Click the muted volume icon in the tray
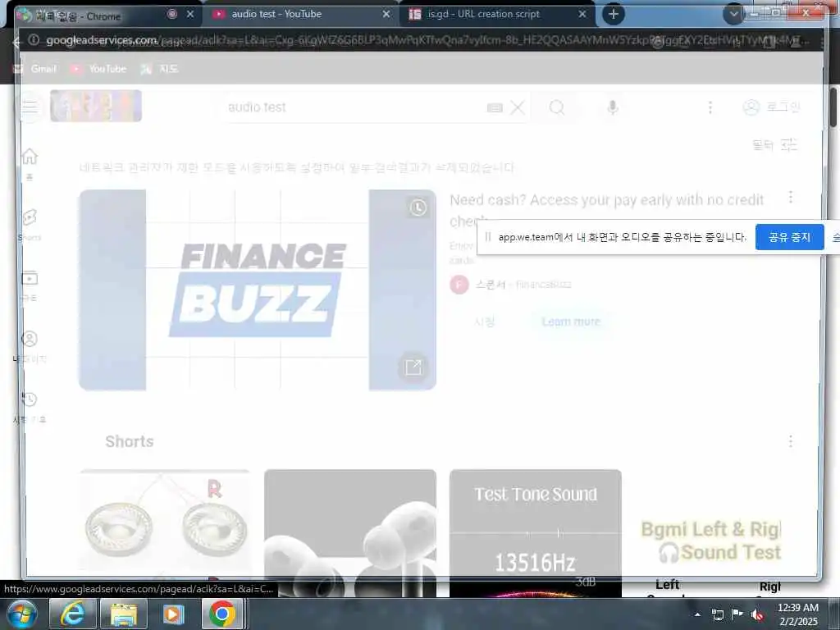The image size is (840, 630). [x=757, y=614]
